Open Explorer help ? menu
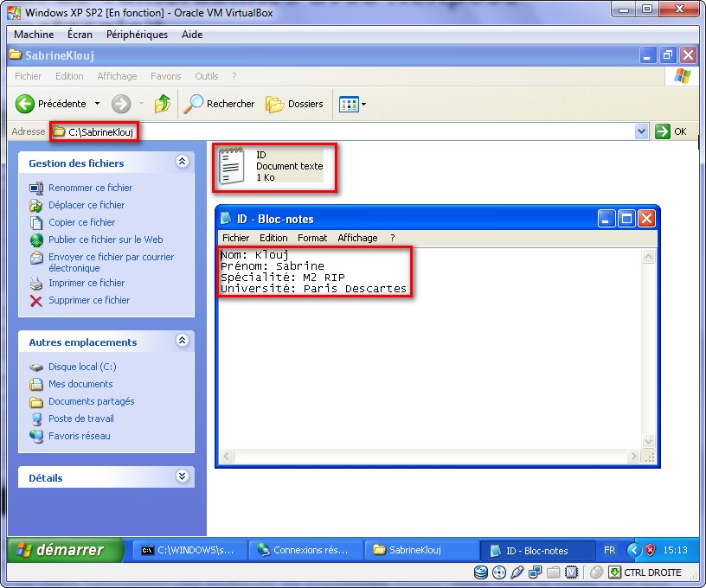Screen dimensions: 706x588 234,76
